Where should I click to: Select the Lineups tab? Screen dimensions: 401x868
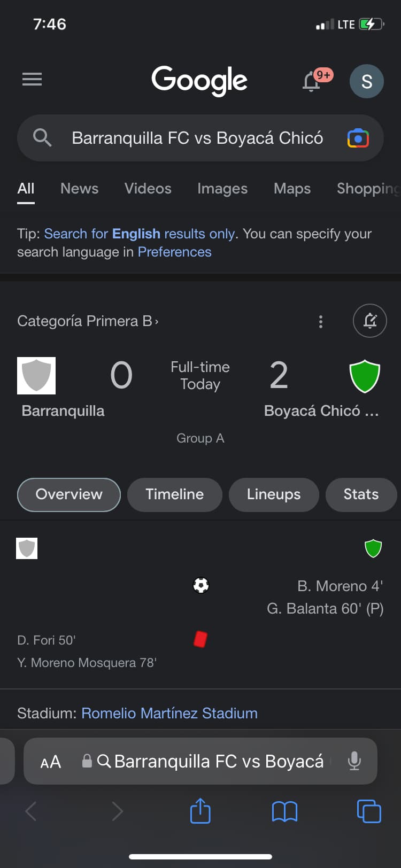274,494
